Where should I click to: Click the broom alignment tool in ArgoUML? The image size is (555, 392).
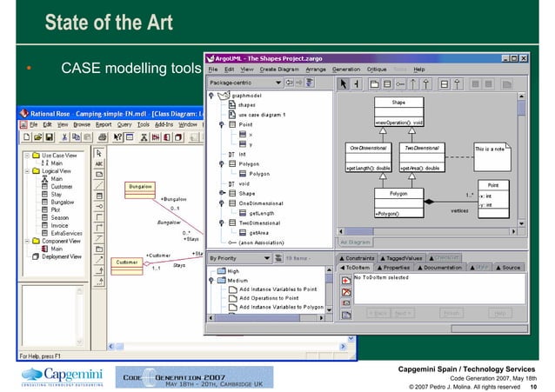point(357,84)
